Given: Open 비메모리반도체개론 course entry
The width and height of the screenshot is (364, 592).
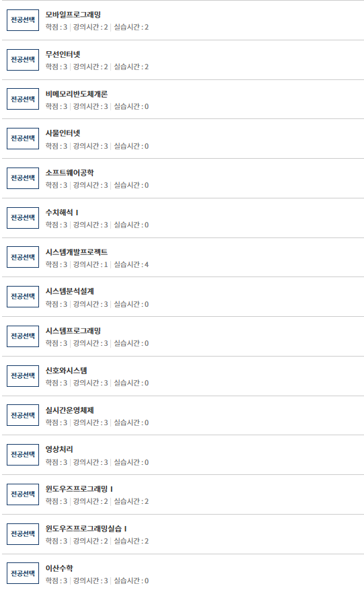Looking at the screenshot, I should pos(76,94).
